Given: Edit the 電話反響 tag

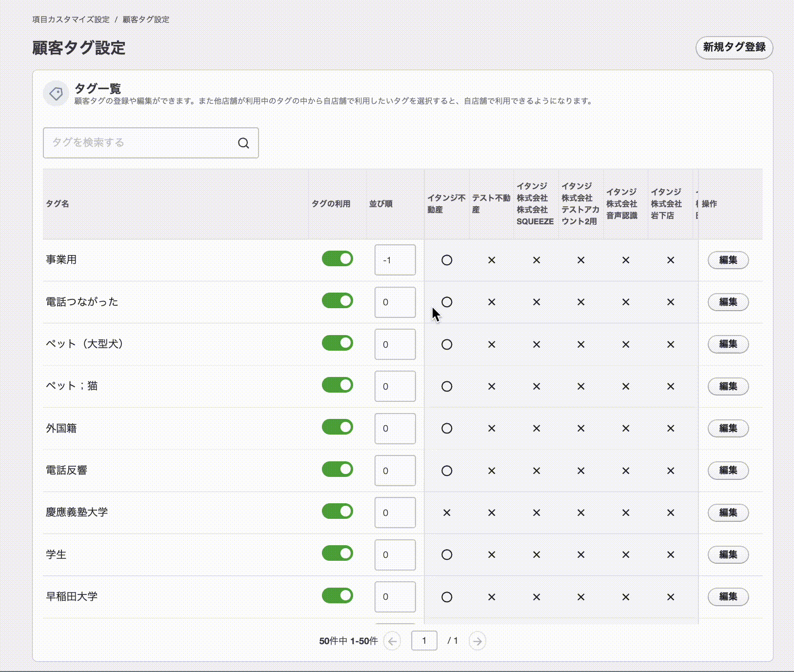Looking at the screenshot, I should pyautogui.click(x=728, y=471).
